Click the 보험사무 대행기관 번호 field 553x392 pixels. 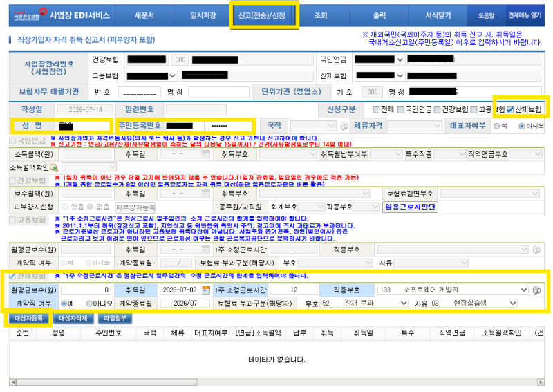(140, 92)
